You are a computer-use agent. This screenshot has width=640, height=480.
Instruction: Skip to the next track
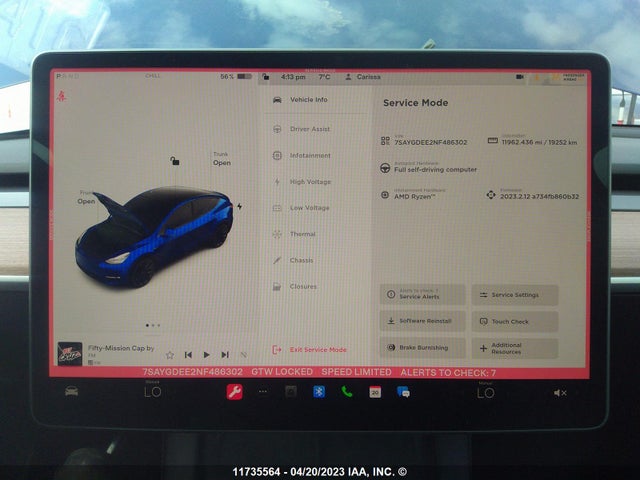[225, 354]
